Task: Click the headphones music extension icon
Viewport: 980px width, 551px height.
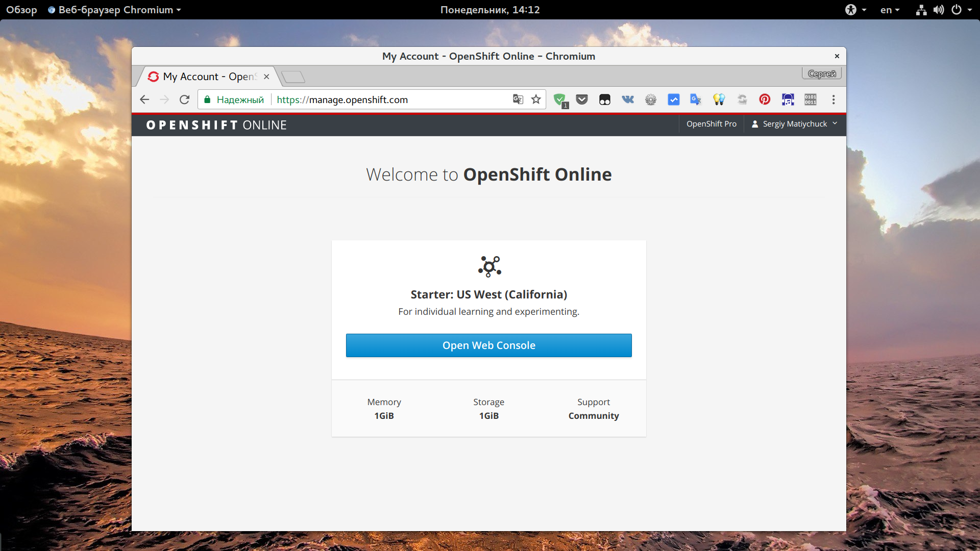Action: click(788, 99)
